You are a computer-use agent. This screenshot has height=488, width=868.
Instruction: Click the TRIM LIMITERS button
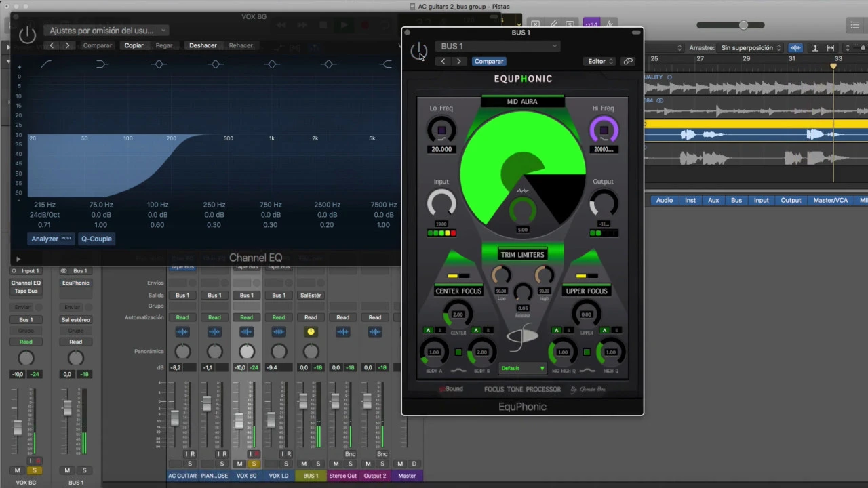[x=522, y=255]
